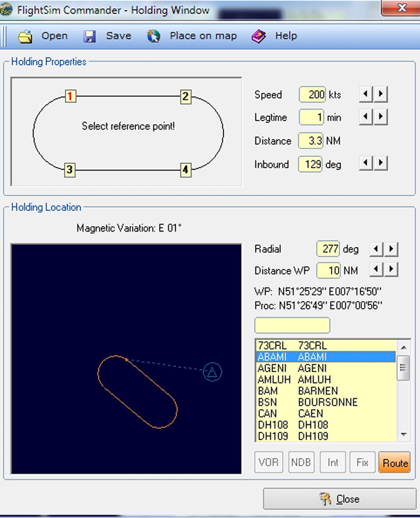Select 73CRL in the waypoint list
The width and height of the screenshot is (420, 518).
[x=326, y=345]
